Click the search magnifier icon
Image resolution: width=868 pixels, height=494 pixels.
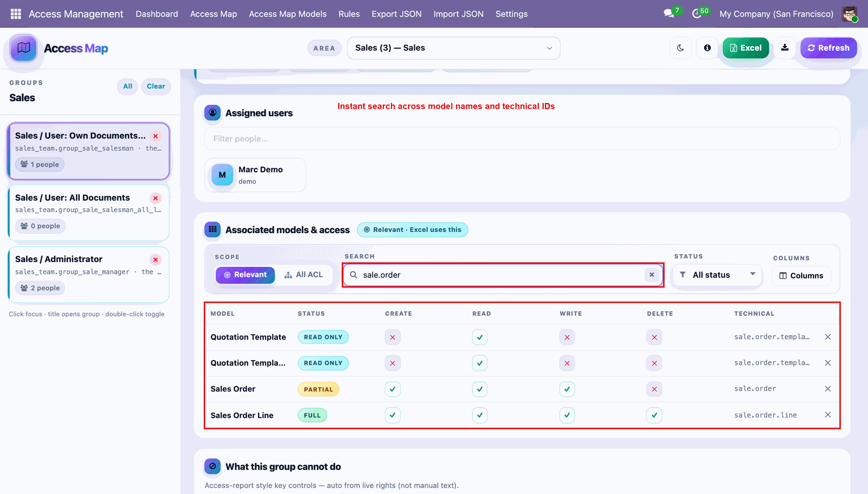pos(354,275)
